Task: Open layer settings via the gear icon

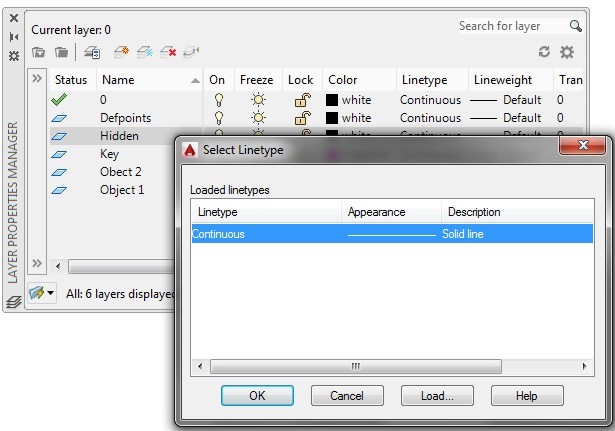Action: tap(567, 52)
